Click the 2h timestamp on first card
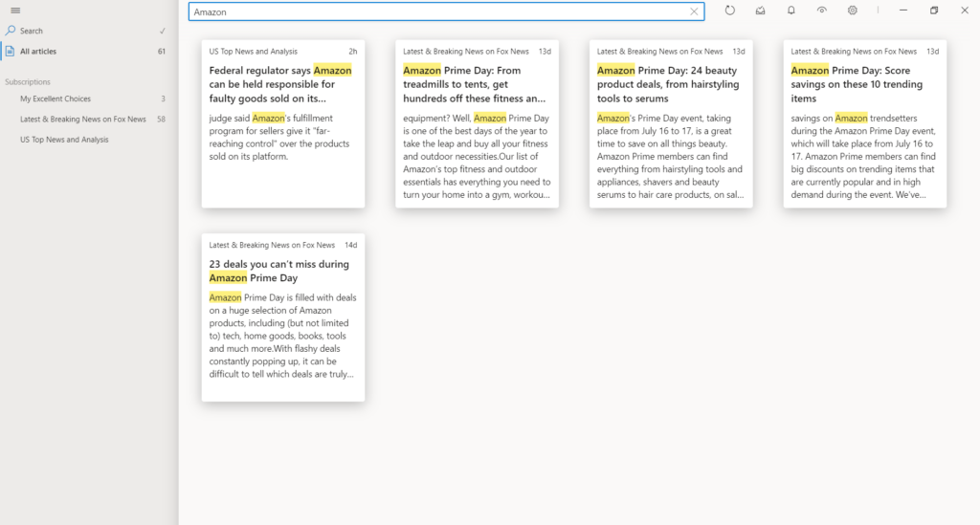 tap(352, 52)
